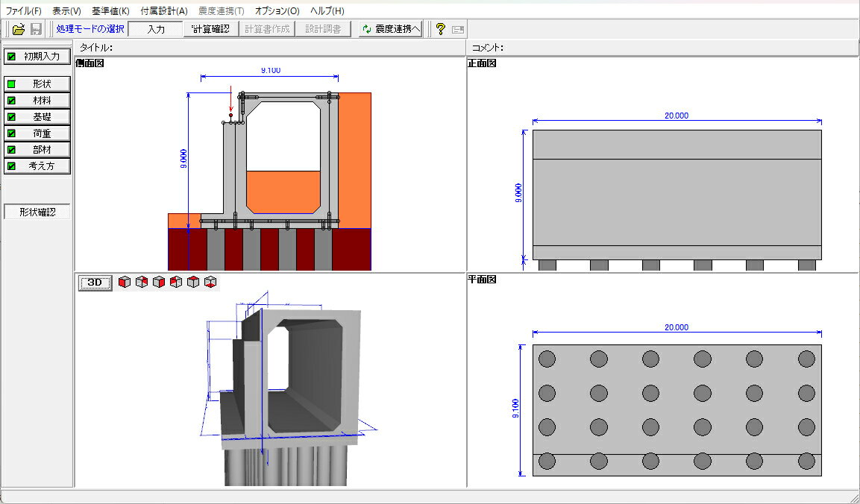Open the 基準値(K) menu
The width and height of the screenshot is (860, 504).
point(110,11)
